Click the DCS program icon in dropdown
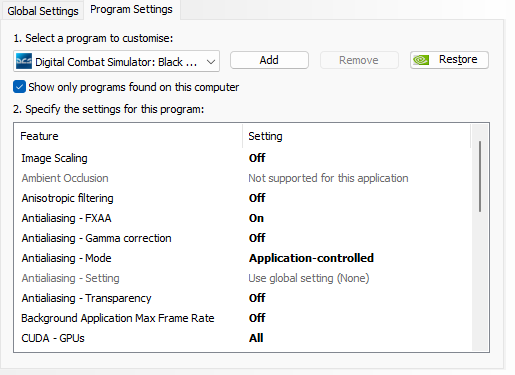 24,61
